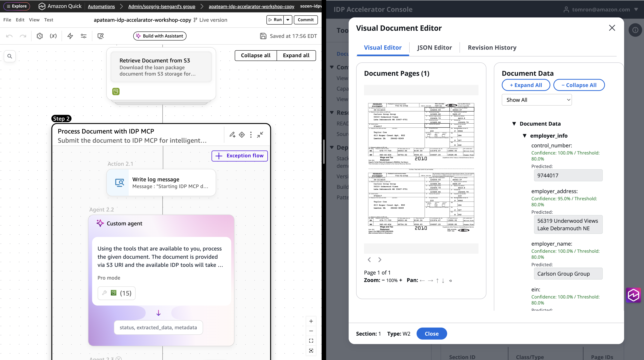Collapse the employer_info tree node
The height and width of the screenshot is (360, 644).
(525, 136)
